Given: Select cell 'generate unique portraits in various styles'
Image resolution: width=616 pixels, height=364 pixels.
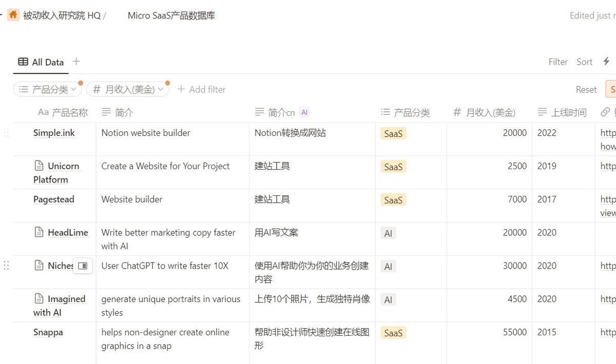Looking at the screenshot, I should click(x=172, y=306).
